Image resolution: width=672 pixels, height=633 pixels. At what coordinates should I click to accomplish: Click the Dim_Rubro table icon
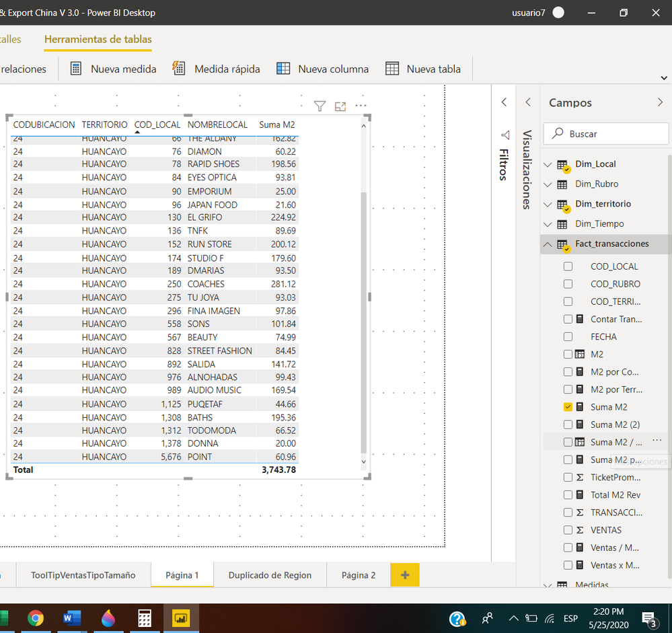(x=562, y=185)
